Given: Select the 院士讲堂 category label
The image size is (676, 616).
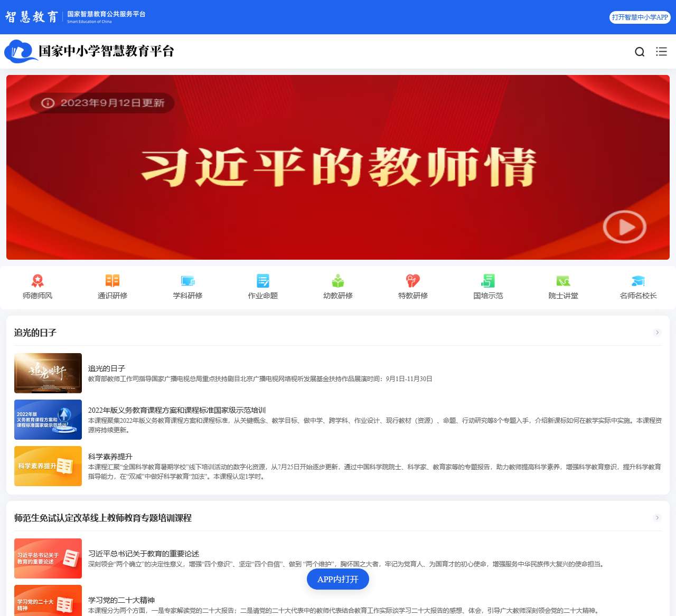Looking at the screenshot, I should (x=564, y=296).
